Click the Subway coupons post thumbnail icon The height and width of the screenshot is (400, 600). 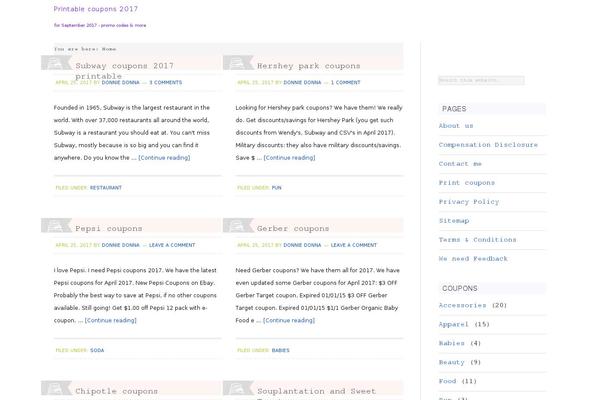(x=56, y=63)
